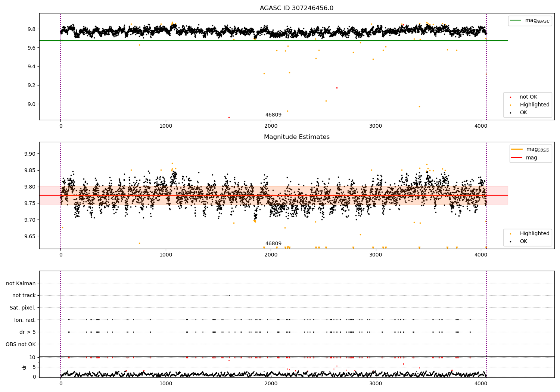560x392 pixels.
Task: Click the 'dr > 5' axis label
Action: click(x=28, y=332)
